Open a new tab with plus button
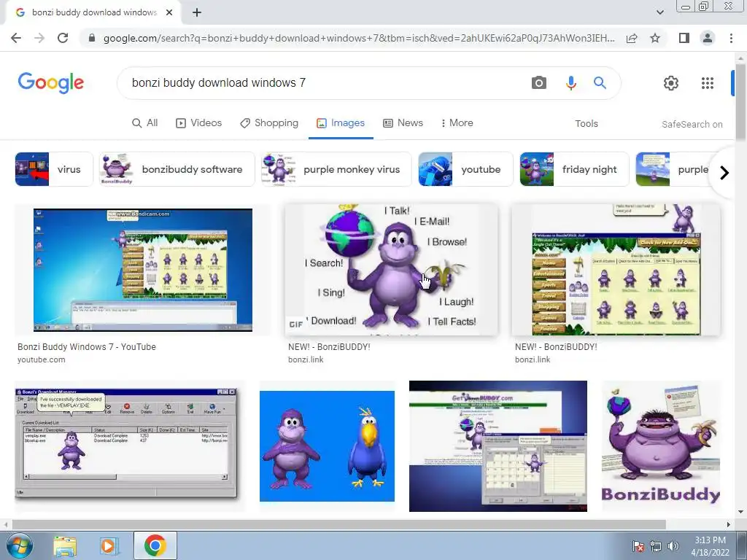Viewport: 747px width, 560px height. pyautogui.click(x=197, y=13)
